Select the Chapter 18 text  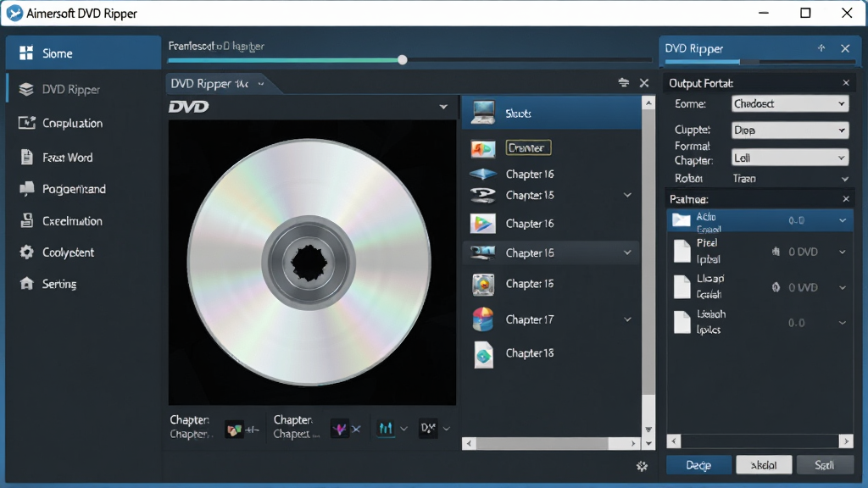point(530,353)
